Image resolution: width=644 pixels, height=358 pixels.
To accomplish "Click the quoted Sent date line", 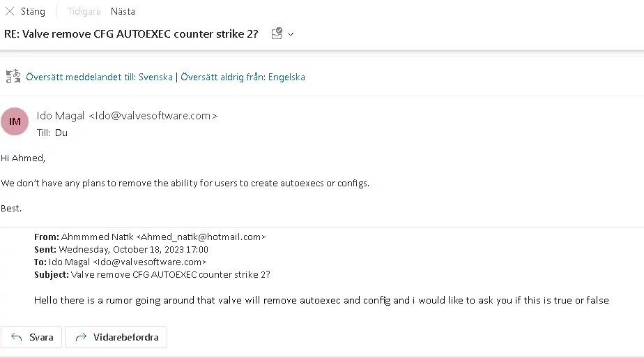I will pos(133,249).
